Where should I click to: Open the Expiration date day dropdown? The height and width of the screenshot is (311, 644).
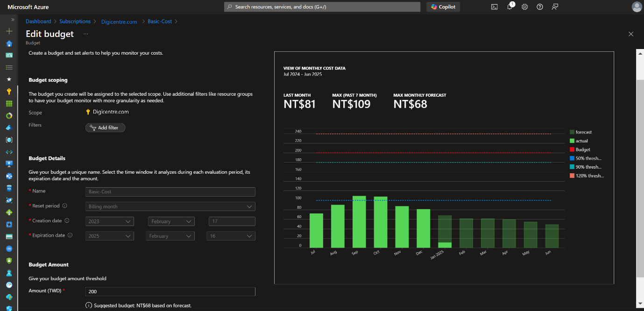(x=231, y=236)
